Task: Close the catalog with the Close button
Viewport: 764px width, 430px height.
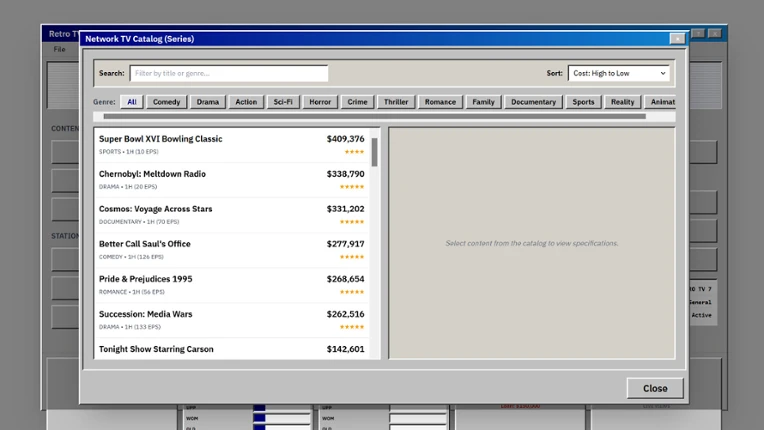Action: 655,388
